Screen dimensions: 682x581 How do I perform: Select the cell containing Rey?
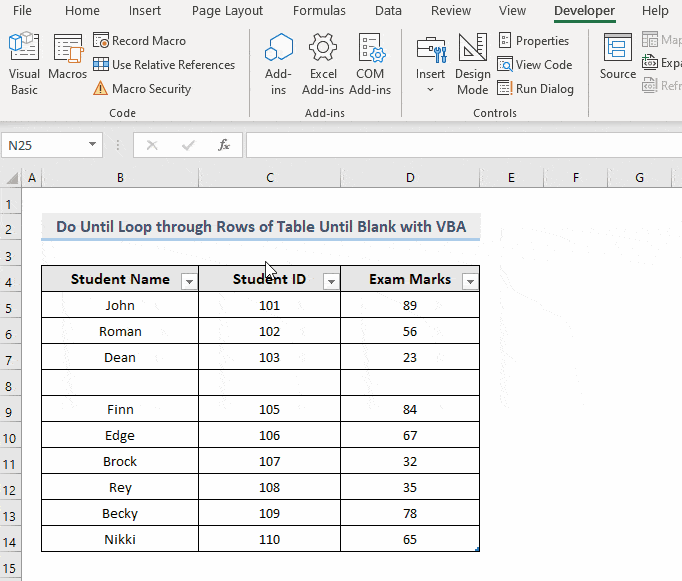pos(120,487)
